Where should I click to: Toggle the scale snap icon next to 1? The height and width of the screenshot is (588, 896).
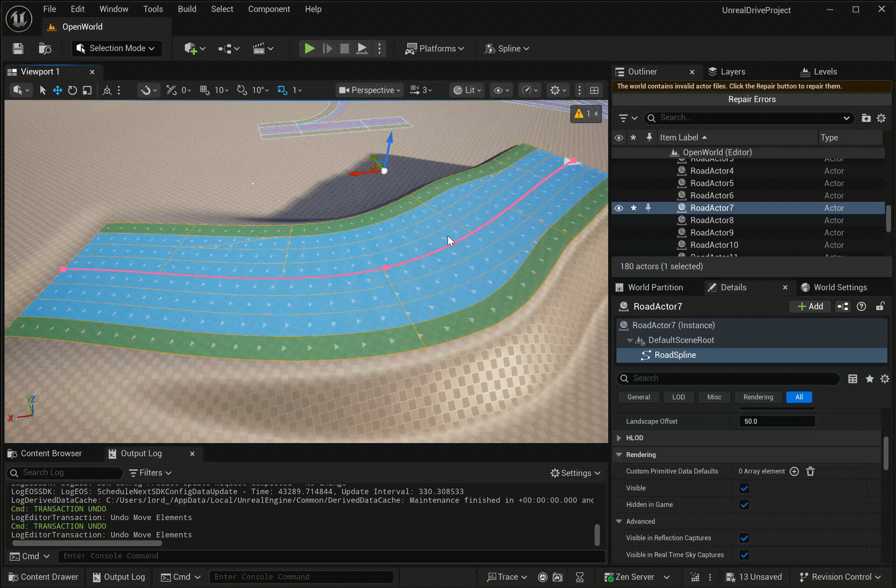[282, 90]
